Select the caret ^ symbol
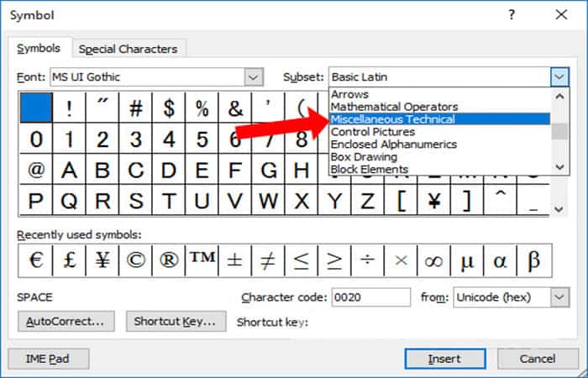588x378 pixels. coord(501,200)
